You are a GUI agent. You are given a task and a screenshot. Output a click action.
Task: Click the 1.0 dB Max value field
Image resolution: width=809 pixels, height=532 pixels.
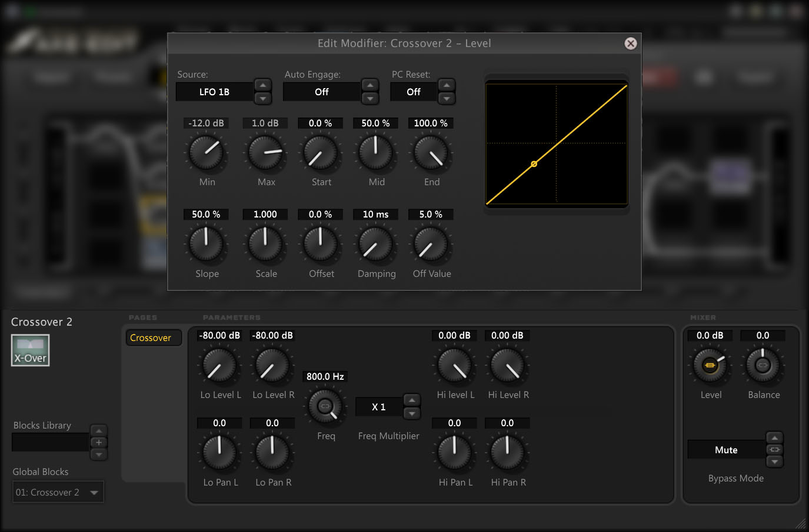click(265, 123)
